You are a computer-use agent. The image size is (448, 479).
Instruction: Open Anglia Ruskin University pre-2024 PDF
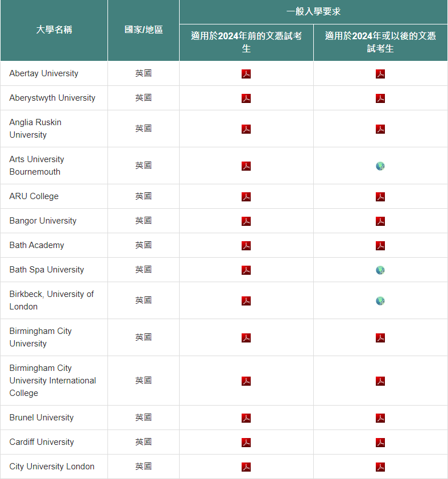click(246, 129)
